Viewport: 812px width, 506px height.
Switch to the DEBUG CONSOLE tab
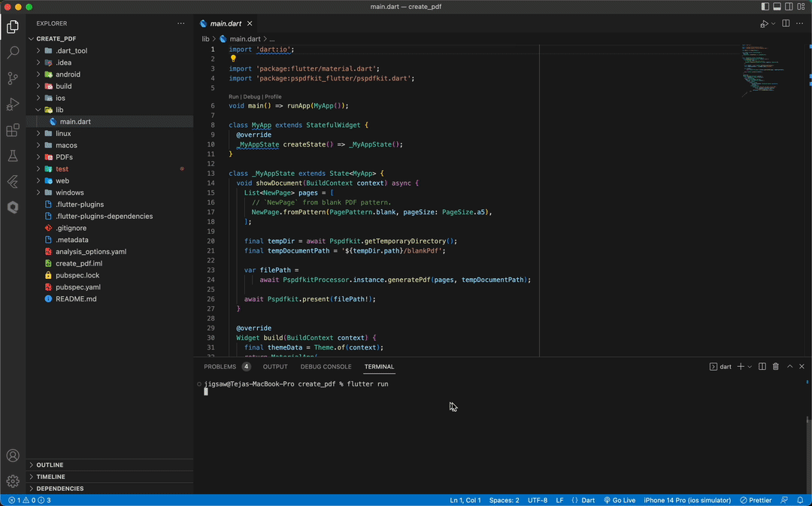(x=326, y=366)
